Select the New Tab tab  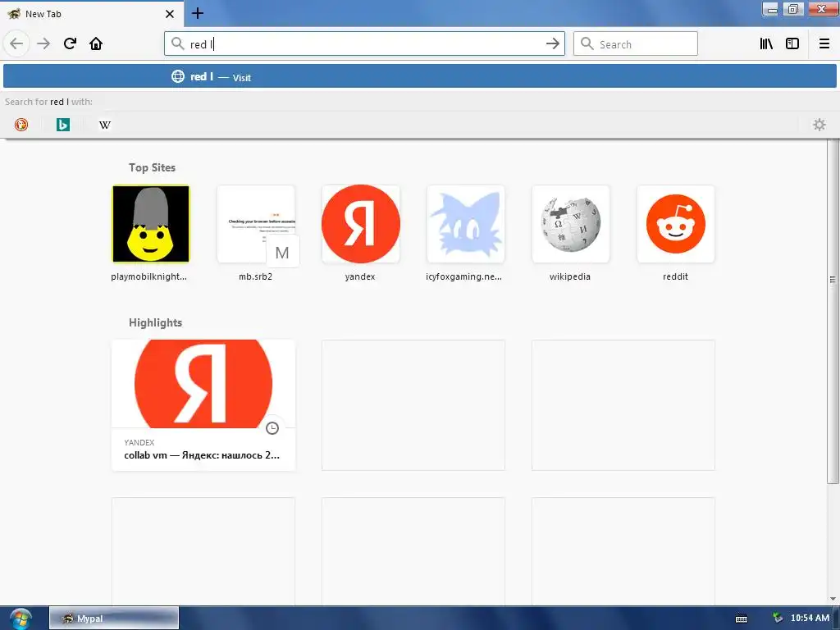tap(91, 14)
